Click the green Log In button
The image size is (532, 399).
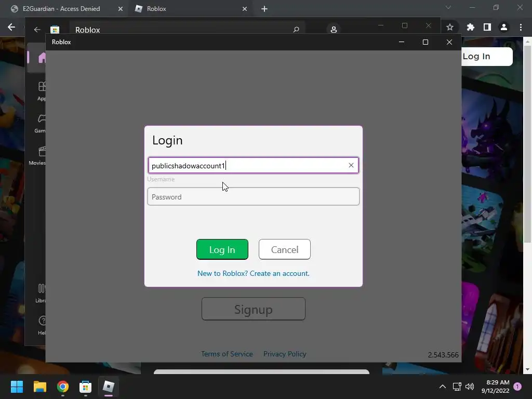coord(222,249)
